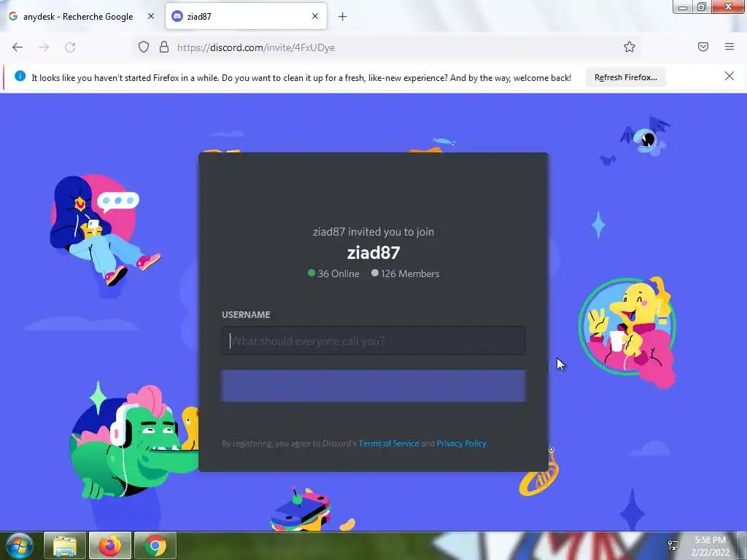Close the anydesk Google search tab
747x560 pixels.
click(151, 16)
